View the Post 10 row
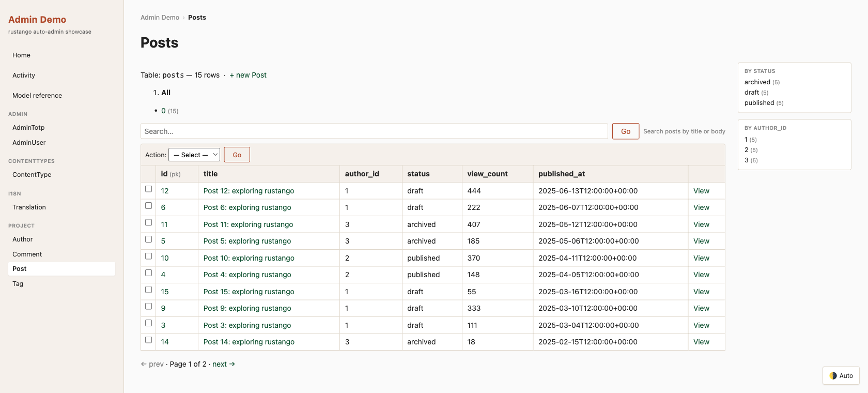868x393 pixels. click(701, 258)
